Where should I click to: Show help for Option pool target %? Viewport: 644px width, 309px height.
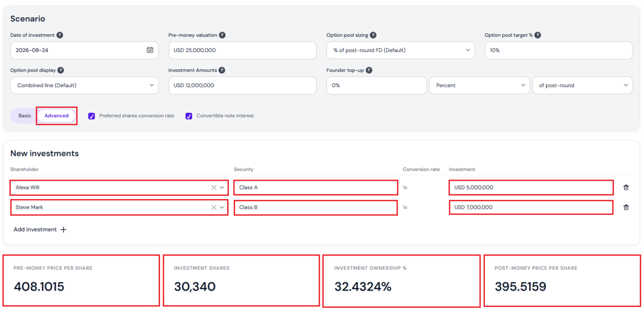tap(538, 35)
